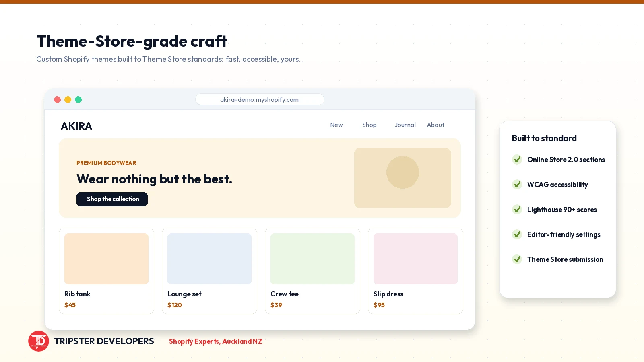This screenshot has width=644, height=362.
Task: Open the Lounge set product image
Action: 209,259
